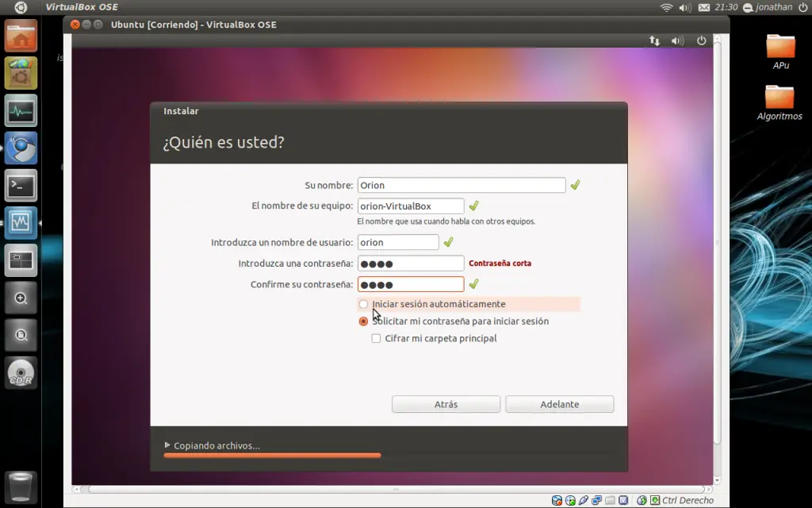Click VirtualBox shared folders status icon

coord(610,500)
